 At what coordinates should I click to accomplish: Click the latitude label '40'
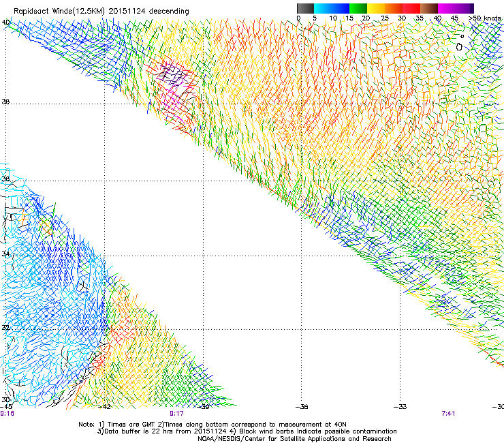[5, 22]
